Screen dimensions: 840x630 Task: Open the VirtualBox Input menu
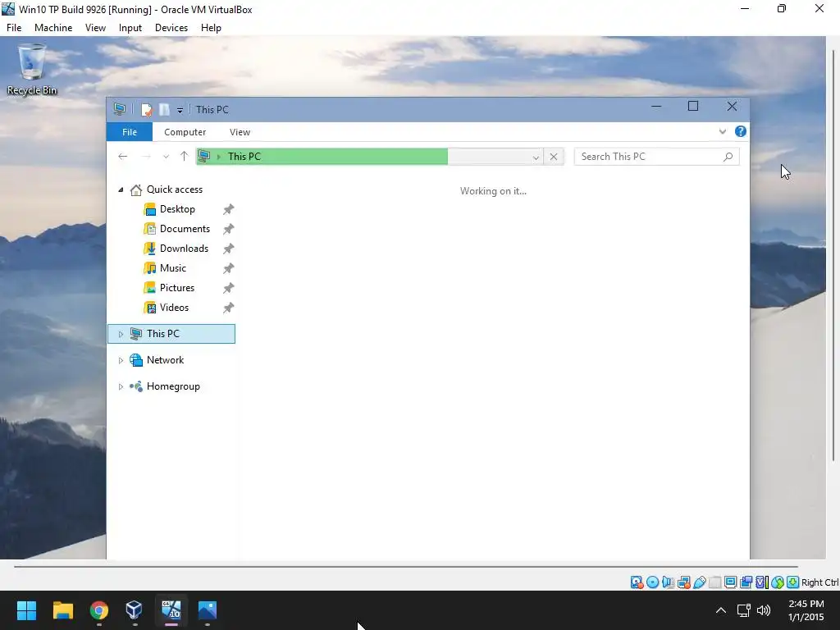[130, 28]
